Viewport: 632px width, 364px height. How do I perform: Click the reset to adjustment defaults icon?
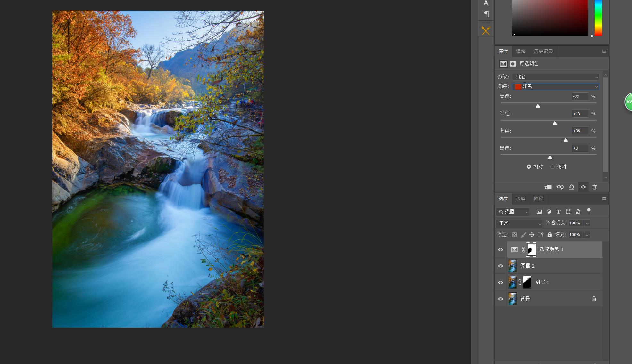coord(571,187)
